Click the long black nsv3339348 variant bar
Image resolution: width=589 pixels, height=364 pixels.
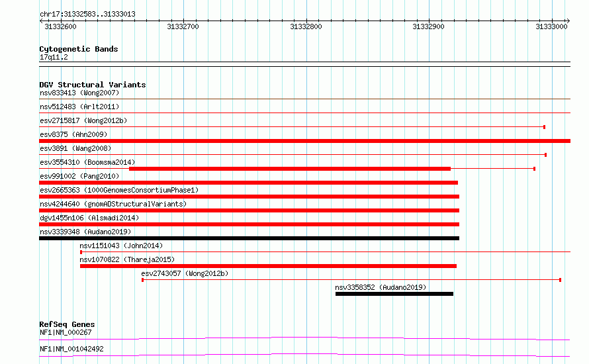249,238
